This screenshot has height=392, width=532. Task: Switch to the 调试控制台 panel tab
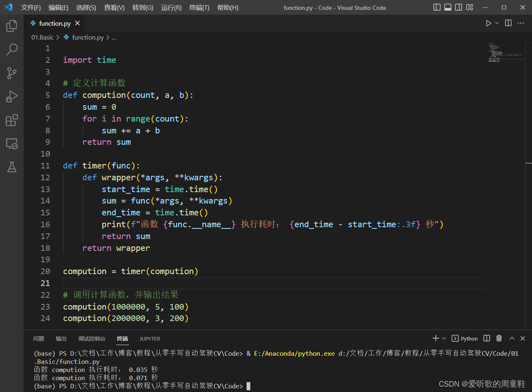[x=92, y=339]
